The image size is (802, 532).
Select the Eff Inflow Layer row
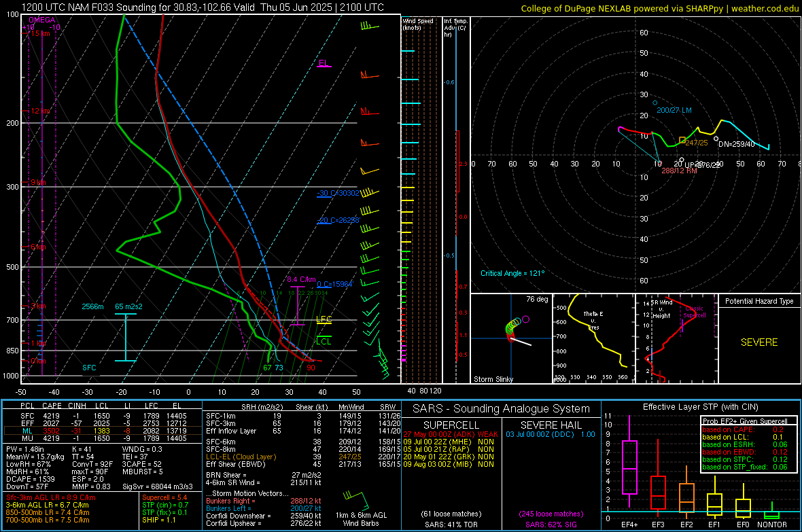tap(303, 431)
